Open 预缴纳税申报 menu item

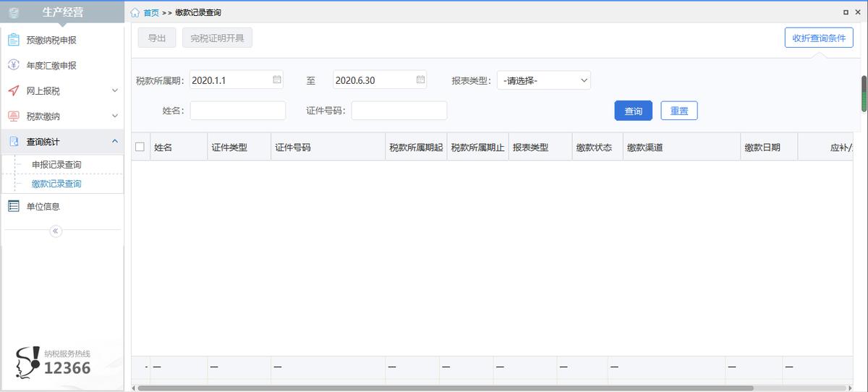62,40
